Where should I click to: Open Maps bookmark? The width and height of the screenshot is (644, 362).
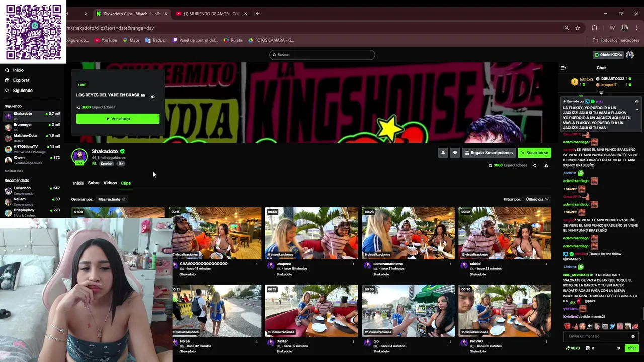(x=131, y=40)
